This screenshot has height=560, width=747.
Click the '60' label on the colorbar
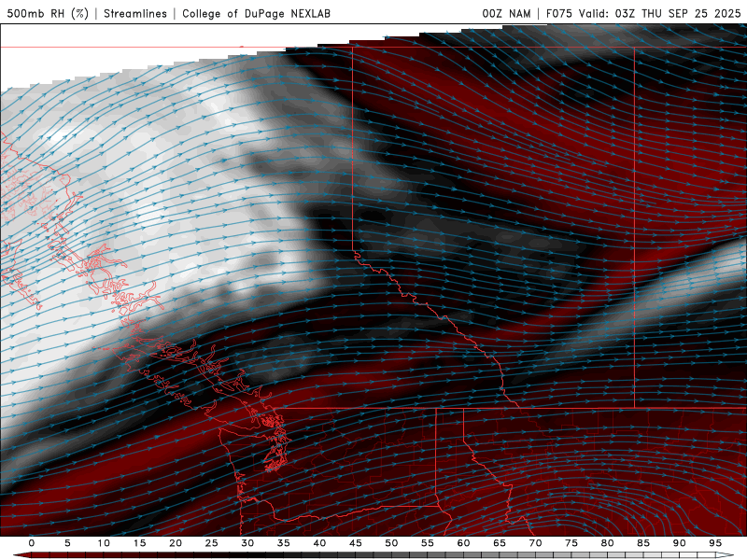click(463, 543)
